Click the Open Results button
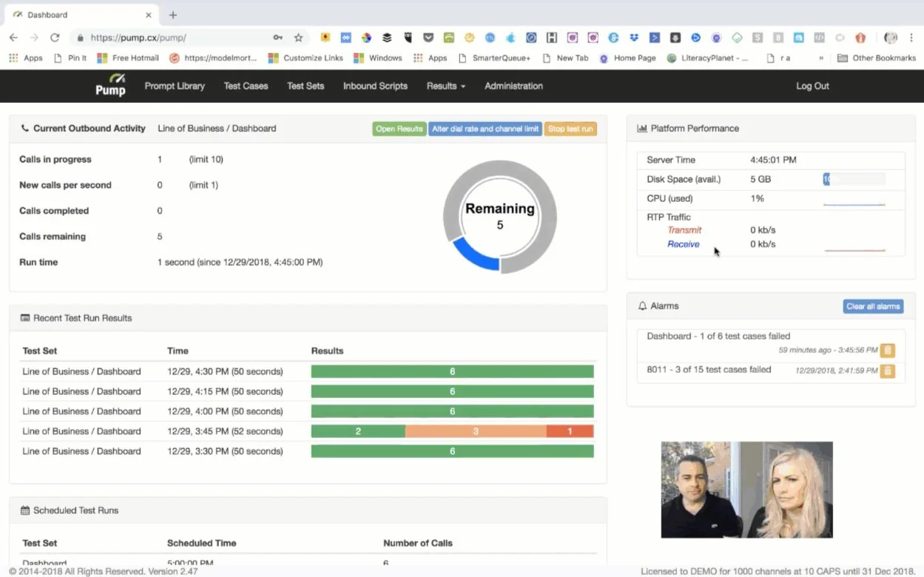This screenshot has height=577, width=924. click(399, 128)
